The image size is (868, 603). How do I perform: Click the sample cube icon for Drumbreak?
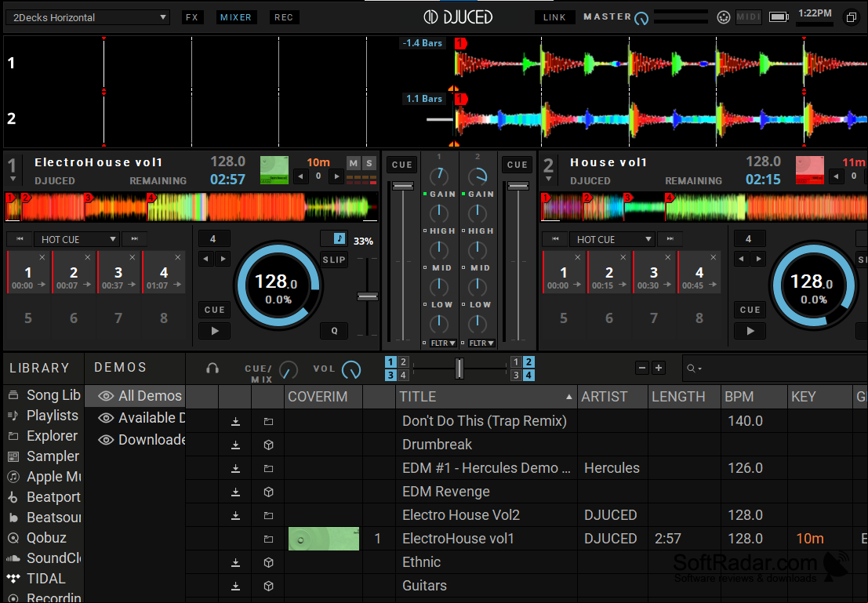pos(268,445)
